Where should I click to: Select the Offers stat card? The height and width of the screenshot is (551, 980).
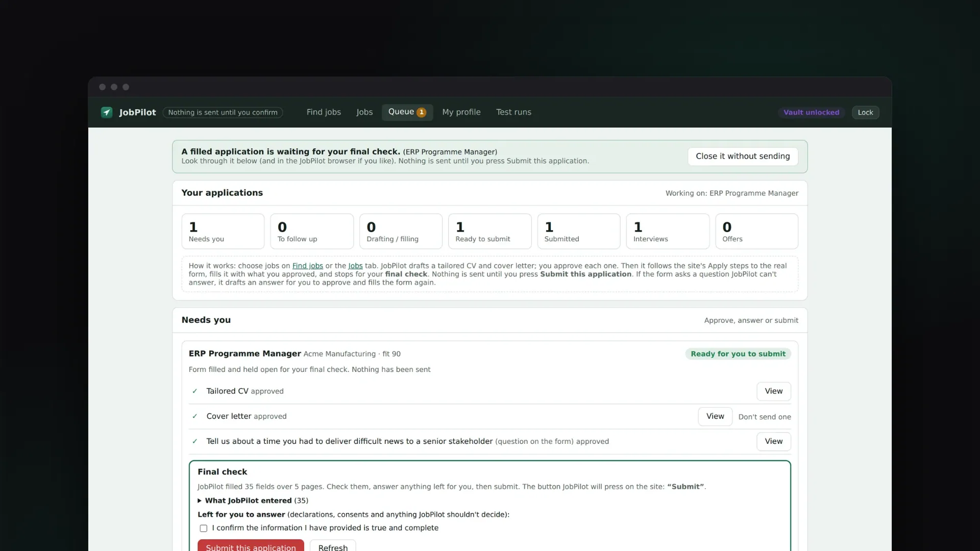[756, 231]
